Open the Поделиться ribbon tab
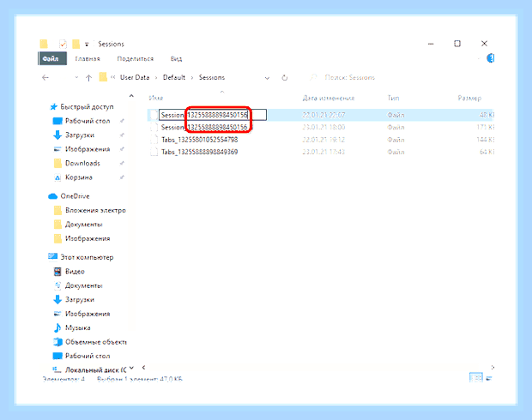This screenshot has height=420, width=532. click(135, 58)
